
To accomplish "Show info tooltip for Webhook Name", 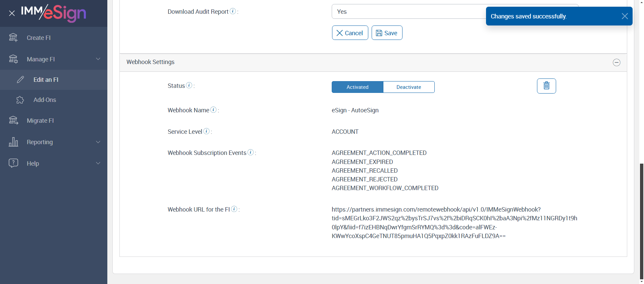I will tap(213, 110).
